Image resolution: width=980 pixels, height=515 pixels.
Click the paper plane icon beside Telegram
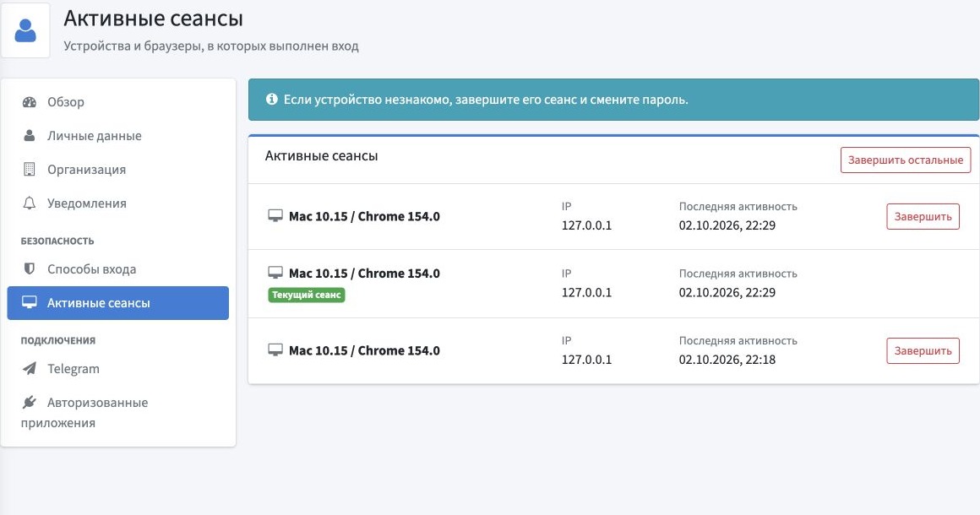(x=30, y=368)
